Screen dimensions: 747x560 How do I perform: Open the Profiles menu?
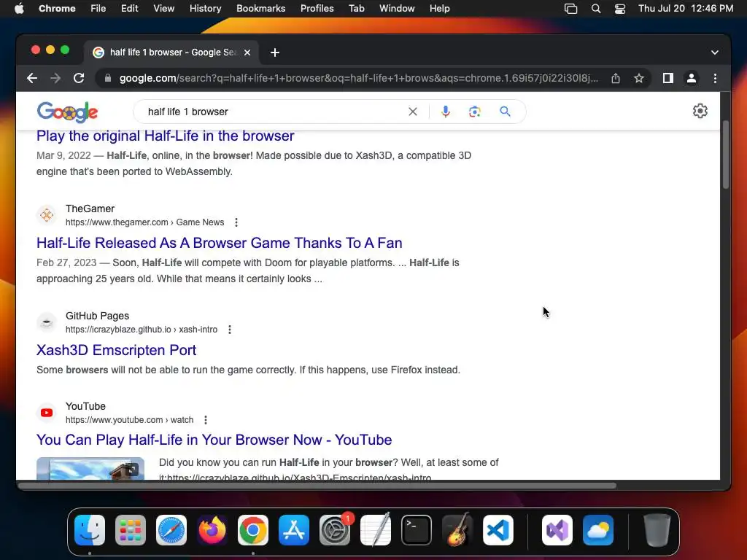click(317, 9)
